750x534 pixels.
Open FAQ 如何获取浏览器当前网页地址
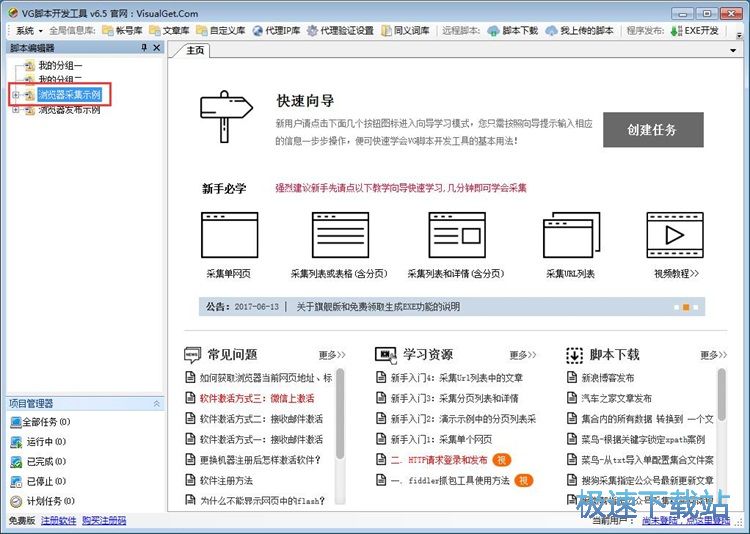[266, 378]
